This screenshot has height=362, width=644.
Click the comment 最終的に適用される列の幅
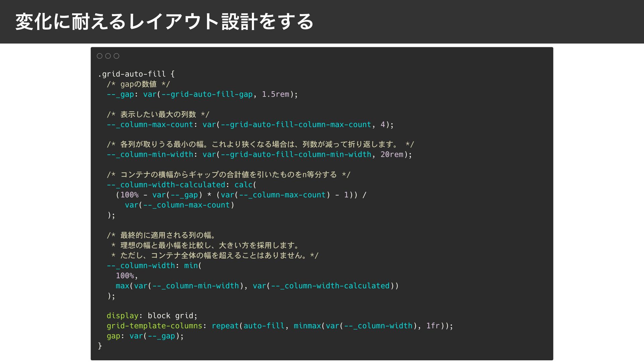pyautogui.click(x=166, y=235)
